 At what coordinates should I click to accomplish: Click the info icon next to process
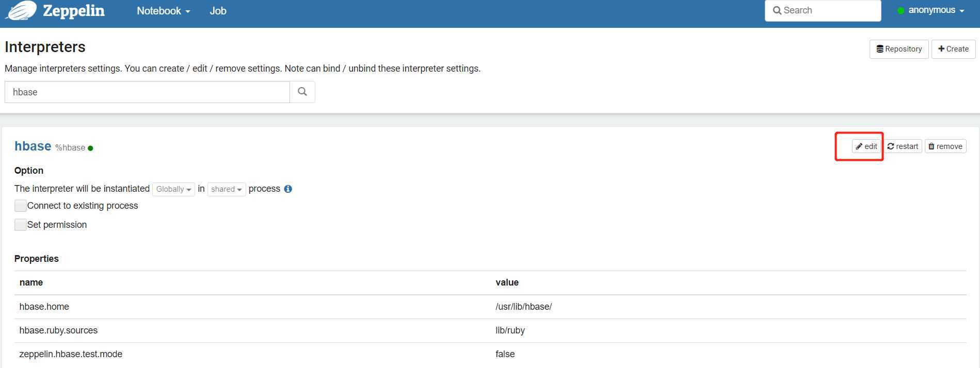(x=288, y=189)
